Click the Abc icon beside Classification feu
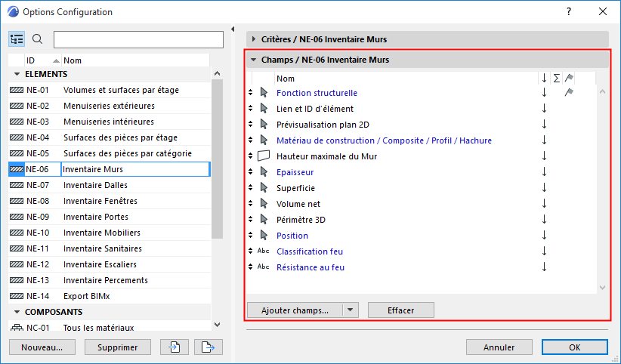 click(x=264, y=251)
